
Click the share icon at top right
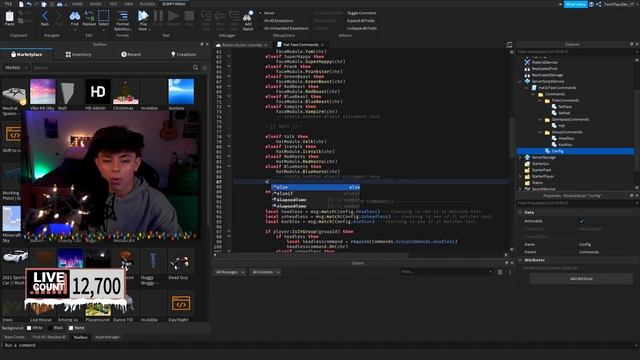click(599, 4)
